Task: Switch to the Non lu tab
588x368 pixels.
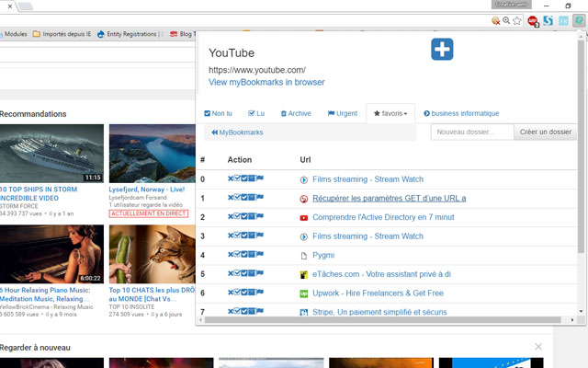Action: (x=218, y=113)
